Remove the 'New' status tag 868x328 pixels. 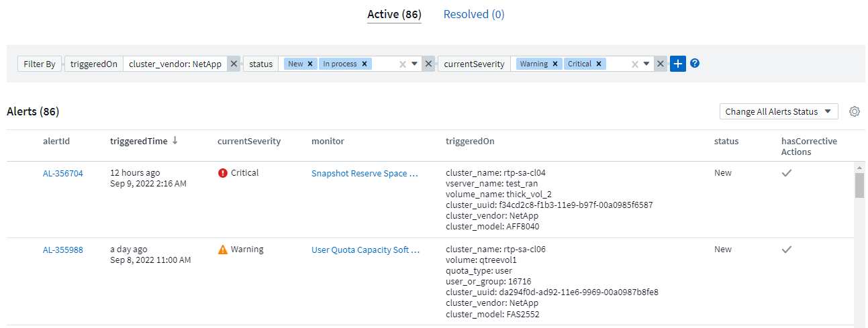310,64
